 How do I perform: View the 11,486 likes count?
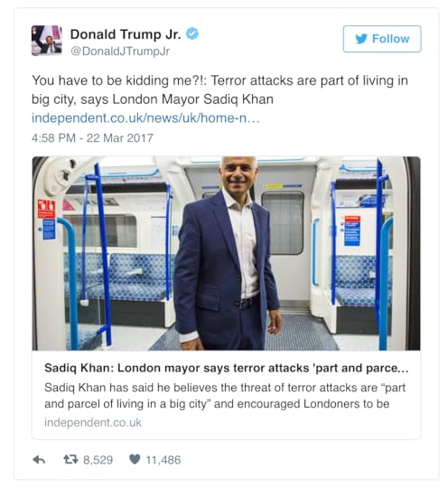click(x=163, y=460)
